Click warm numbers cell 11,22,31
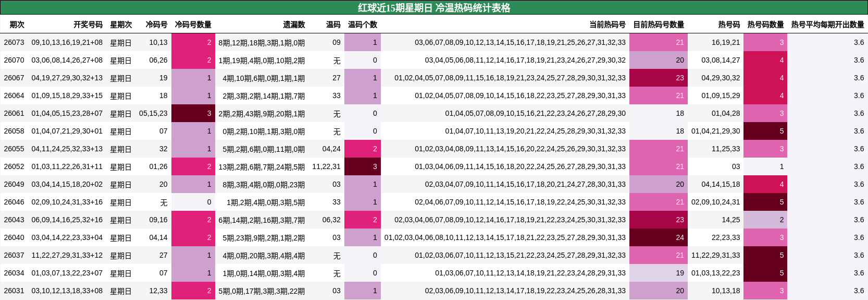868x300 pixels. pyautogui.click(x=326, y=166)
